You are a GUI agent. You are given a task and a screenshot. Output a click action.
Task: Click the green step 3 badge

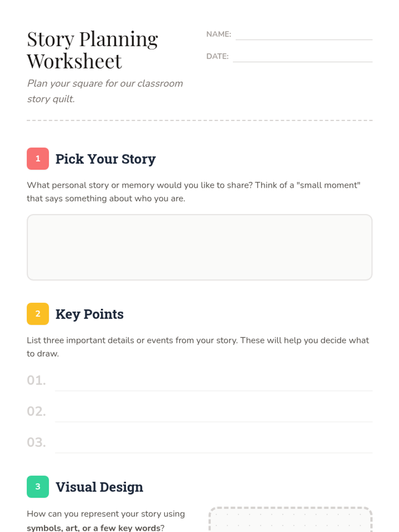pos(38,486)
